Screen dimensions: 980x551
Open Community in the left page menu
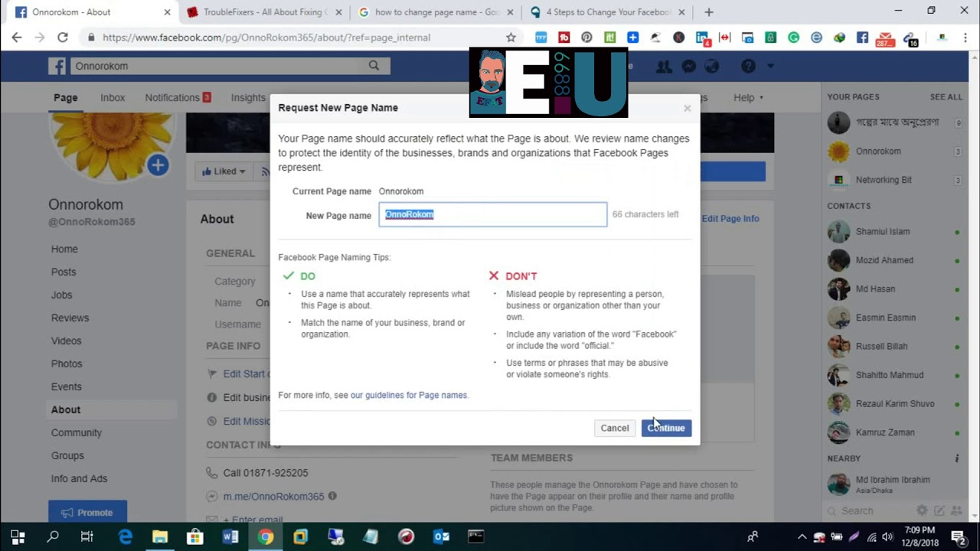[x=77, y=432]
